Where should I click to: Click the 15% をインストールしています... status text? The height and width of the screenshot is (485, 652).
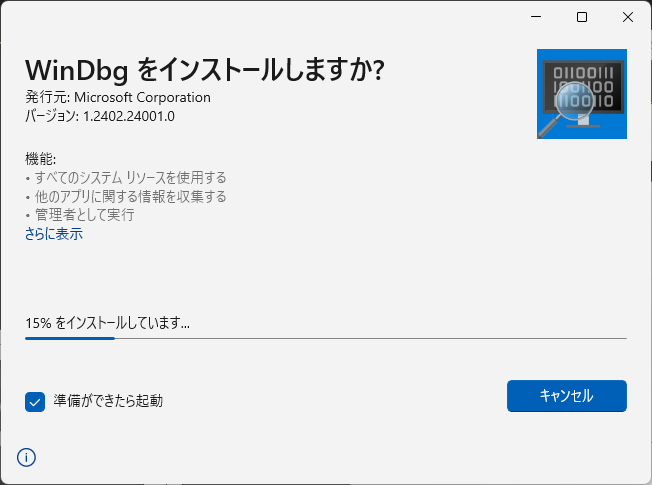click(x=107, y=323)
